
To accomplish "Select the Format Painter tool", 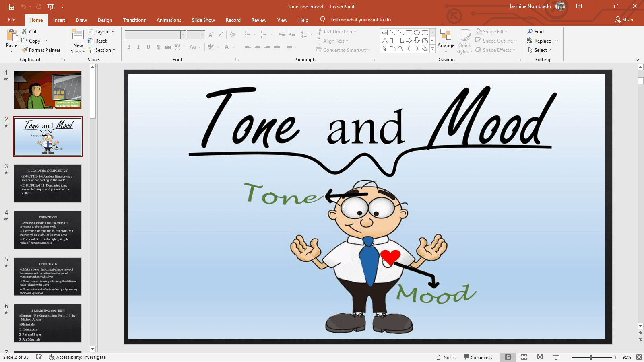I will (41, 50).
